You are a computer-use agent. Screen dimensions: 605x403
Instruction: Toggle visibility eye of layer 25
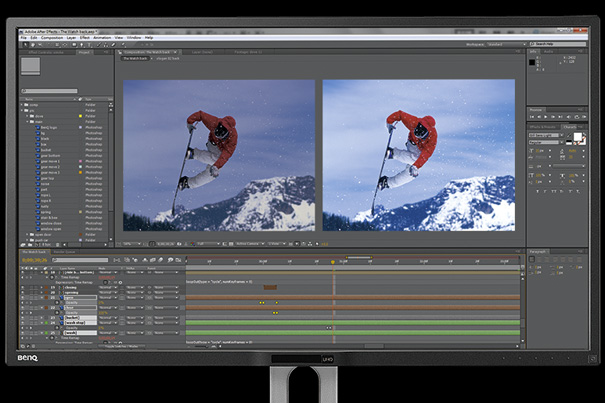pos(22,333)
